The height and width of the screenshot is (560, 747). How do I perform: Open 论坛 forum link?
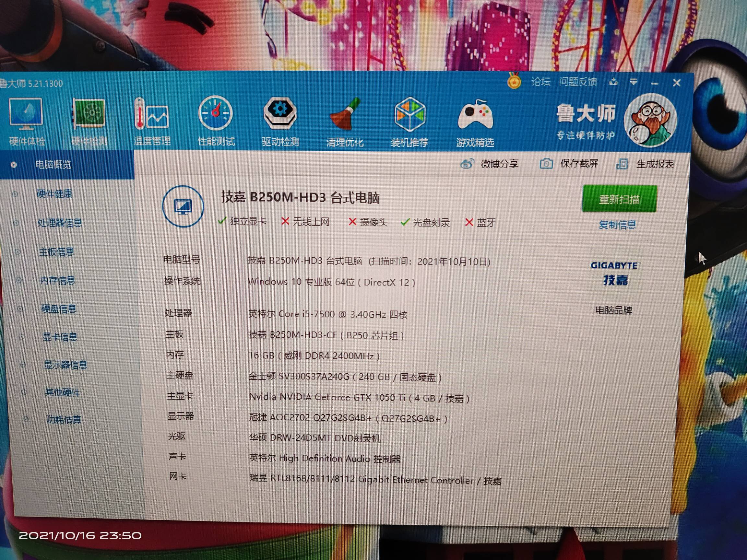[x=541, y=81]
